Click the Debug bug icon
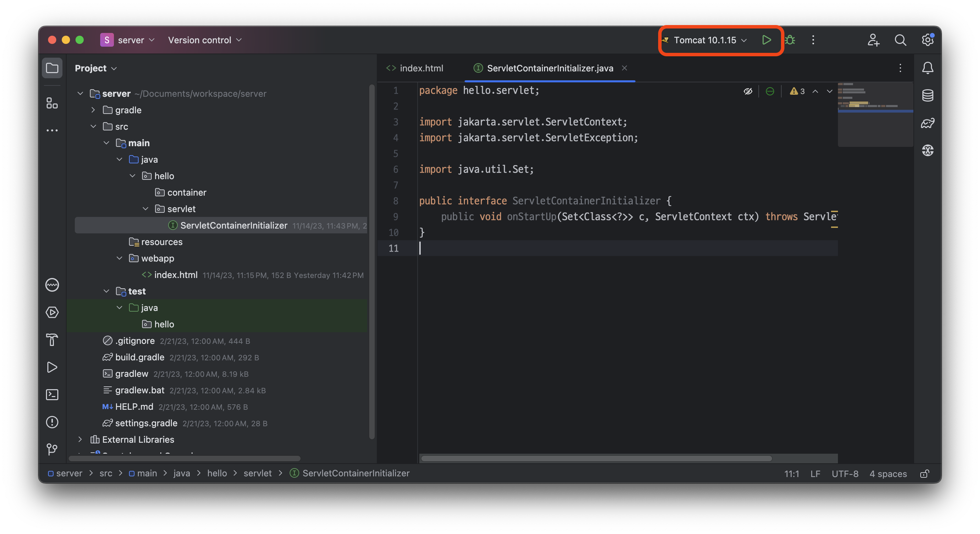 [x=790, y=40]
